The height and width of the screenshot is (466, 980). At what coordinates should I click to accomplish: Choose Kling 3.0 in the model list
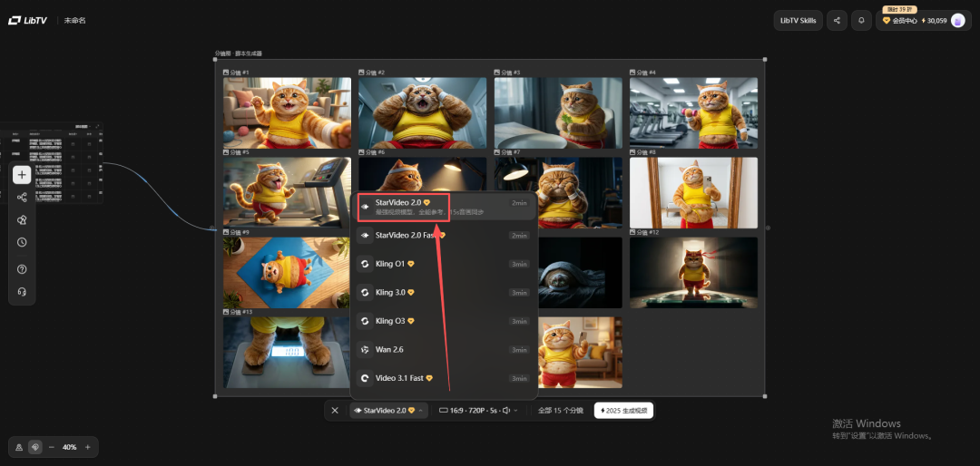tap(390, 293)
